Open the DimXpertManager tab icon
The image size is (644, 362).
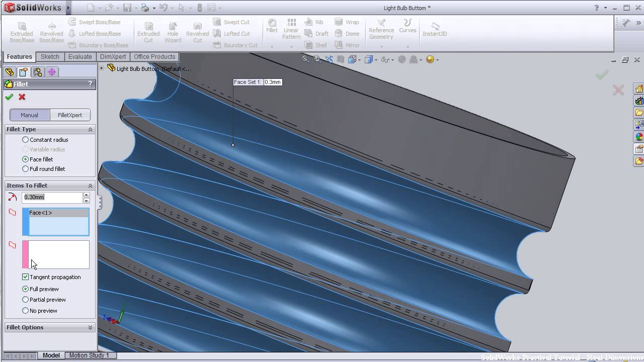click(x=52, y=72)
